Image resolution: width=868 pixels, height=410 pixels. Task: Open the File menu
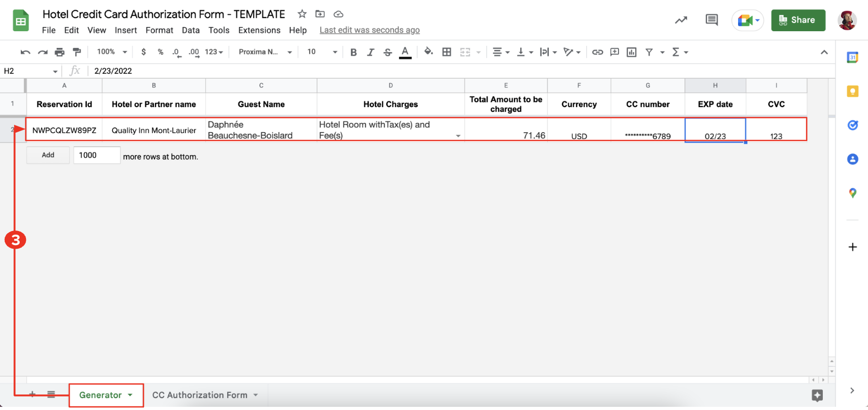click(x=49, y=30)
